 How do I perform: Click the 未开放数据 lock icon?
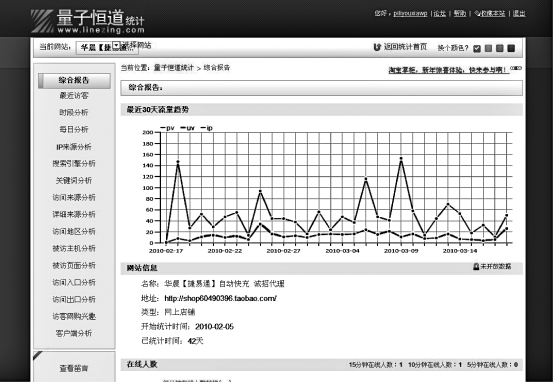tap(476, 267)
